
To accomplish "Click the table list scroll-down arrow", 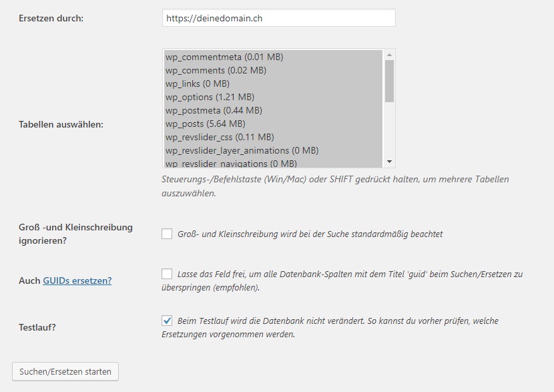I will tap(389, 162).
